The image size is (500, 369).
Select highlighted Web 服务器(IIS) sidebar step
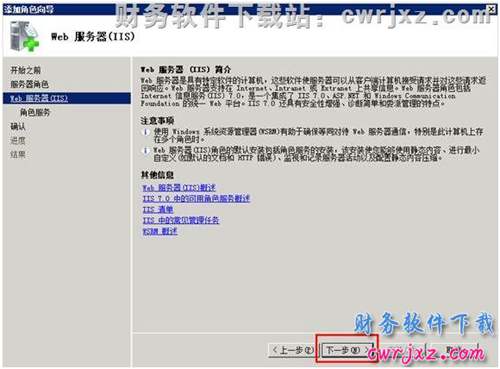67,98
